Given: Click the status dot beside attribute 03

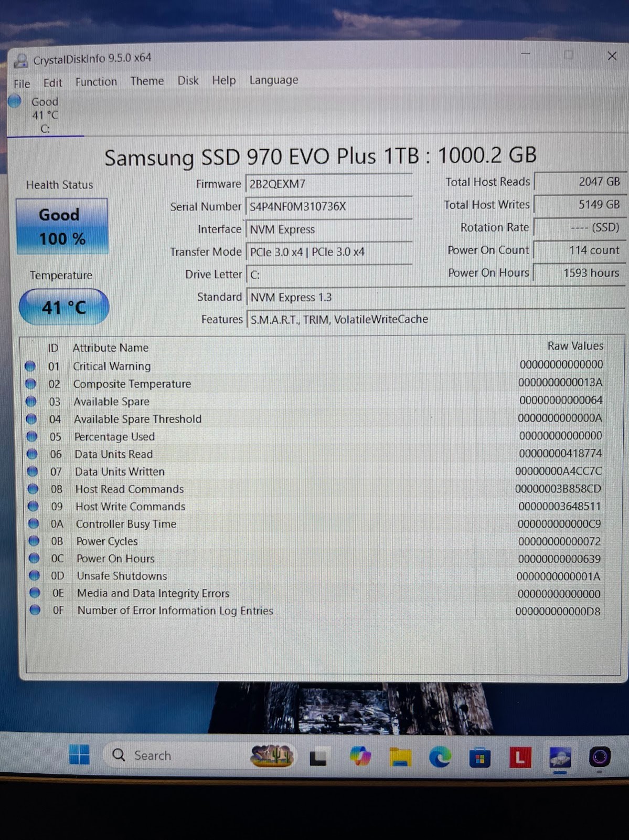Looking at the screenshot, I should 31,402.
